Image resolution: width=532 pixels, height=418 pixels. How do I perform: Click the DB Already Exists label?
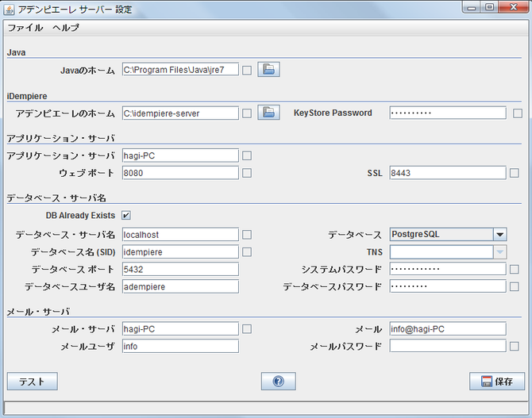click(x=80, y=215)
